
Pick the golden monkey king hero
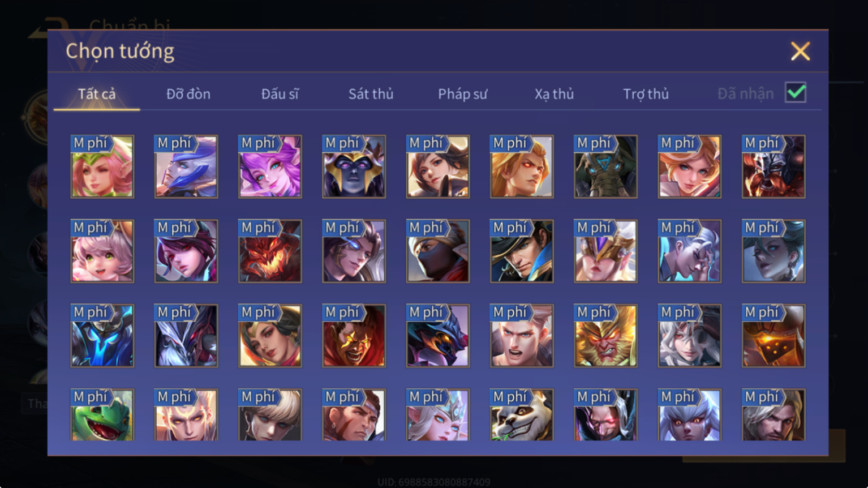605,336
